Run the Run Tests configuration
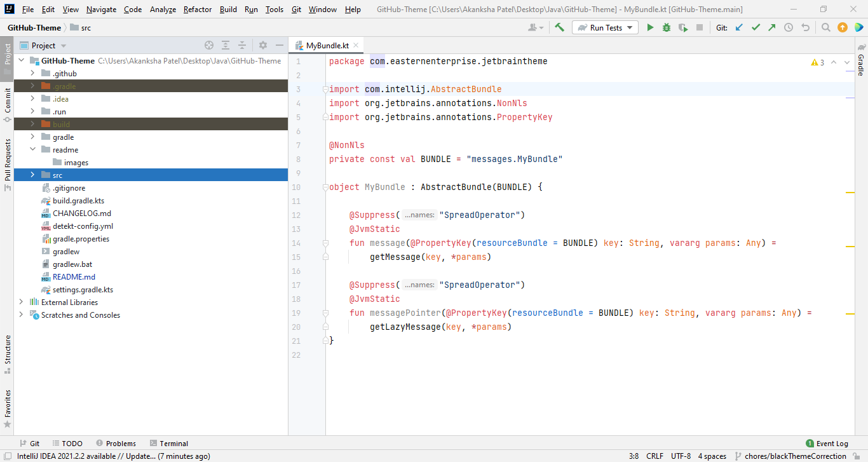This screenshot has height=462, width=868. pos(650,27)
